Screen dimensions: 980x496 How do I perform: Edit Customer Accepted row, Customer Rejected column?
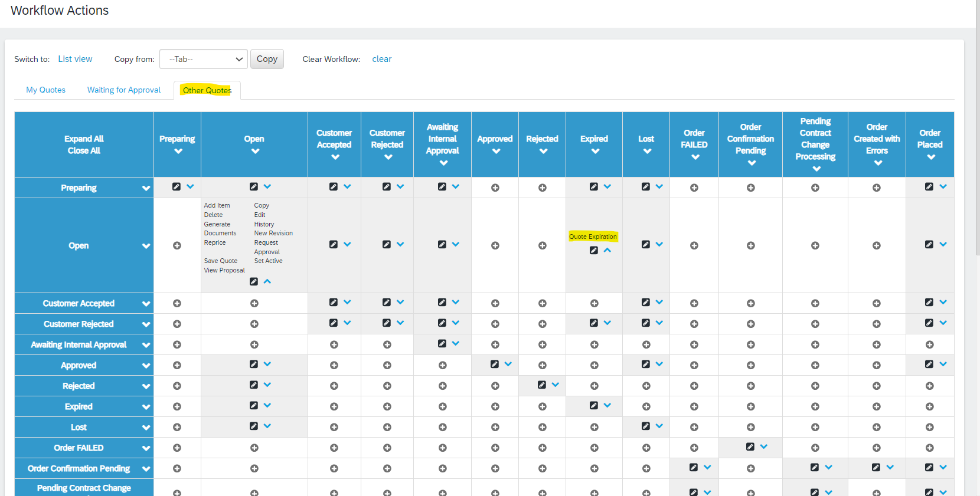(386, 302)
